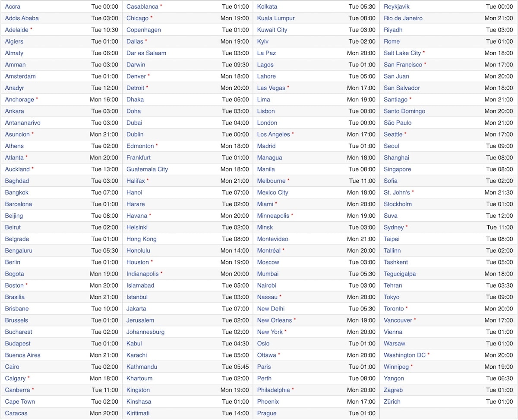The height and width of the screenshot is (420, 518).
Task: Open the Dar es Salaam link
Action: (146, 53)
